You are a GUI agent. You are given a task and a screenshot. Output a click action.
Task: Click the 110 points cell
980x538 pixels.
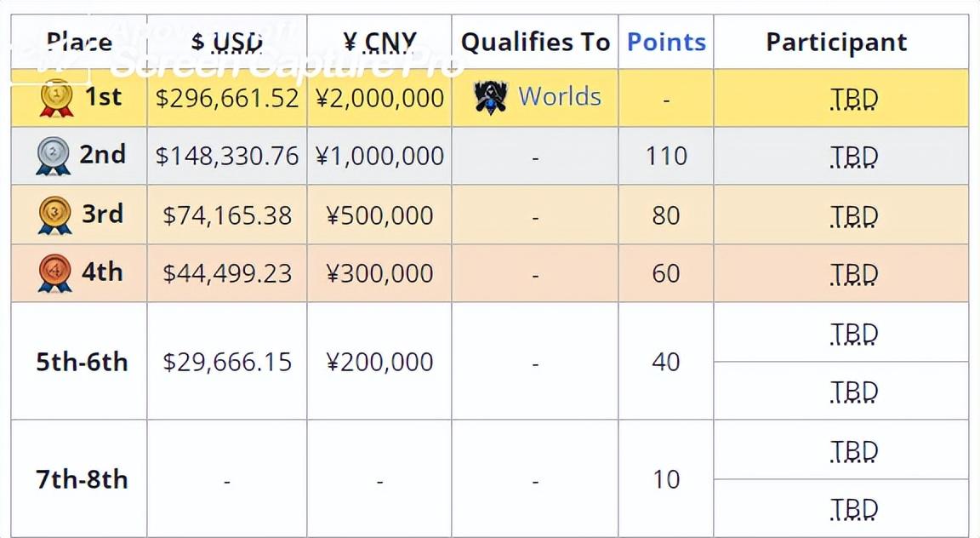666,157
